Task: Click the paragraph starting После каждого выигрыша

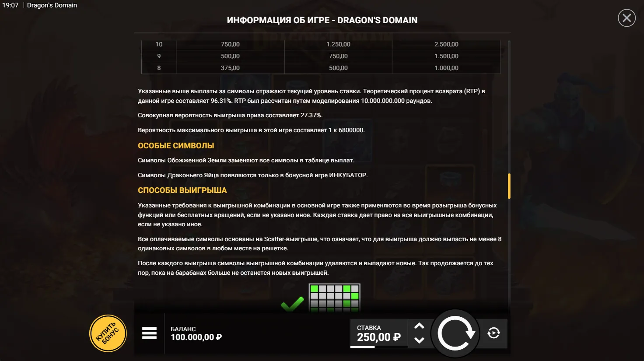Action: [315, 268]
